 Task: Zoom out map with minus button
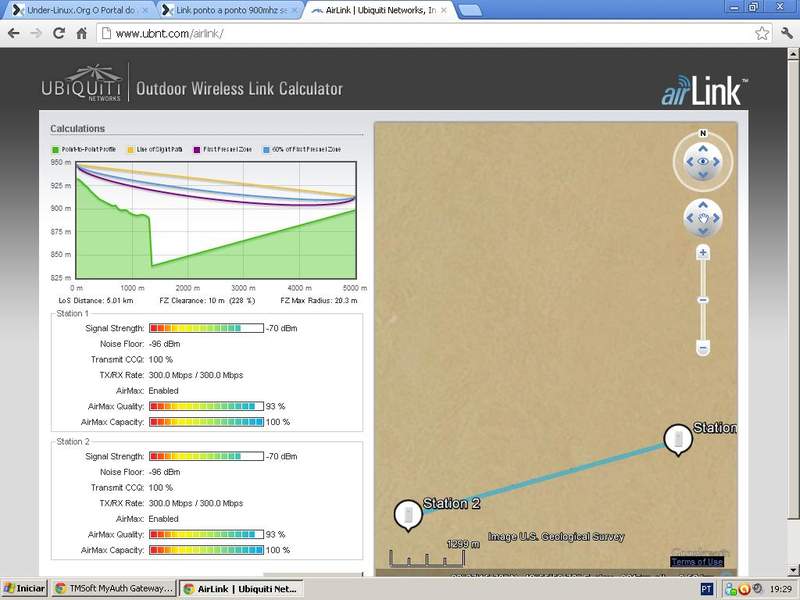point(703,348)
